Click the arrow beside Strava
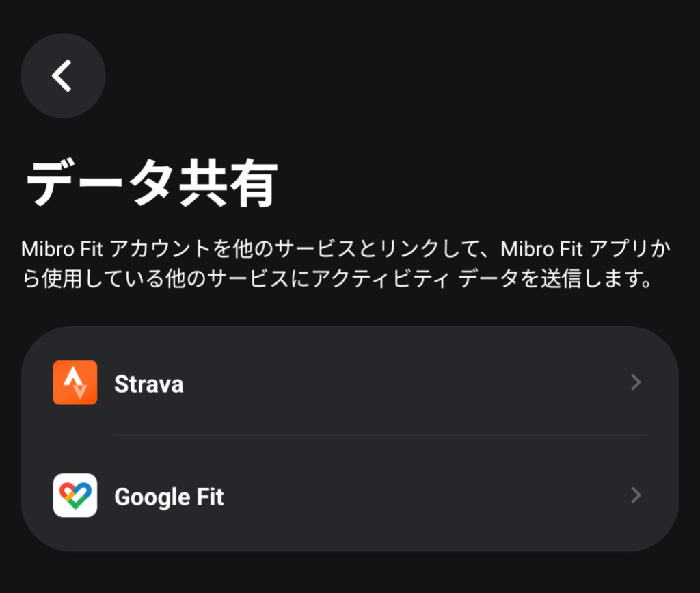This screenshot has width=700, height=593. (x=636, y=382)
